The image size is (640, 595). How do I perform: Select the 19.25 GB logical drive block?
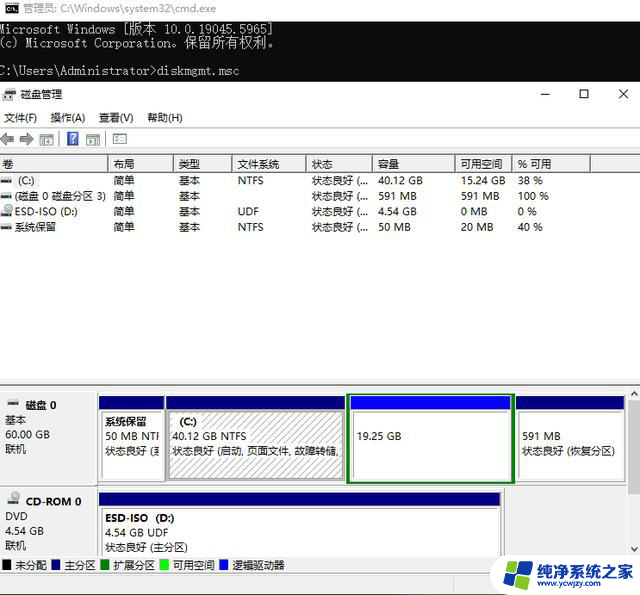tap(431, 439)
